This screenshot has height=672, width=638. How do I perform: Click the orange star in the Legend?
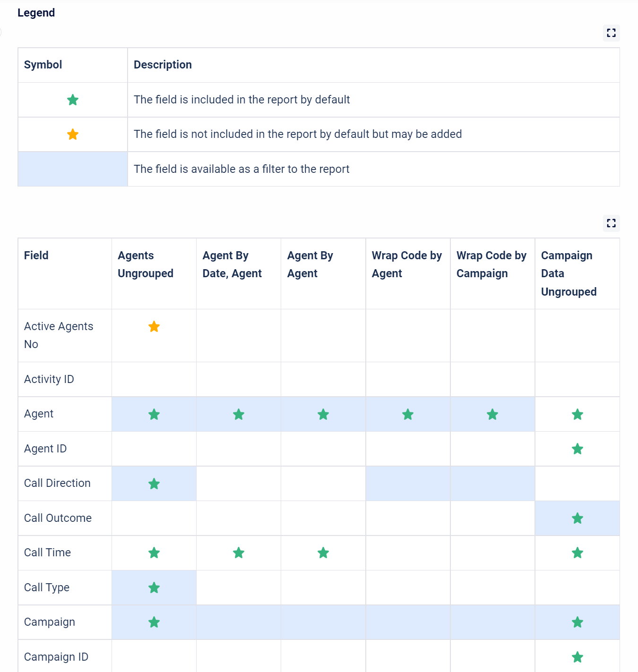coord(73,135)
